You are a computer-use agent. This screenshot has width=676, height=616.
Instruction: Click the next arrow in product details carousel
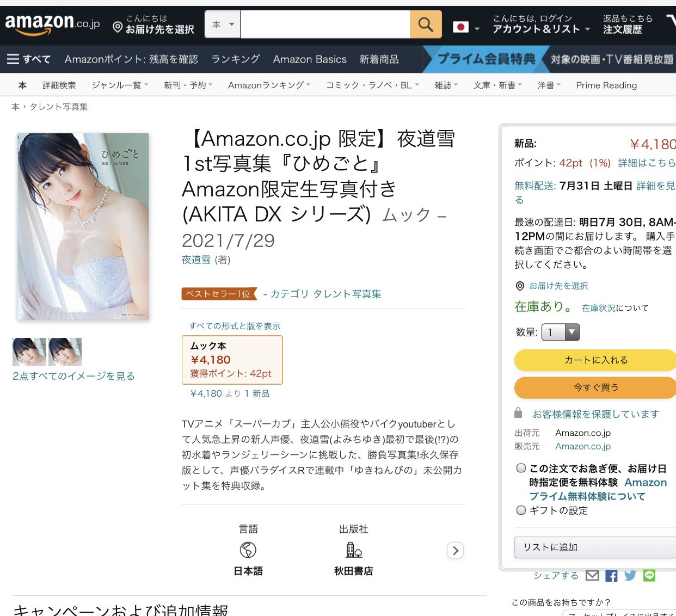(455, 551)
